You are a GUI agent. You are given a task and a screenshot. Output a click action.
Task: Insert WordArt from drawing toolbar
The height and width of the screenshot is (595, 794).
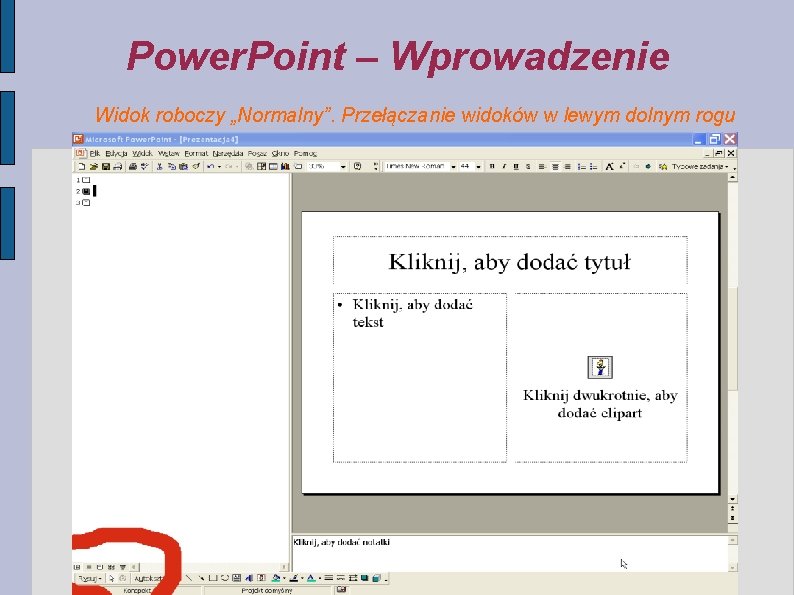click(249, 578)
